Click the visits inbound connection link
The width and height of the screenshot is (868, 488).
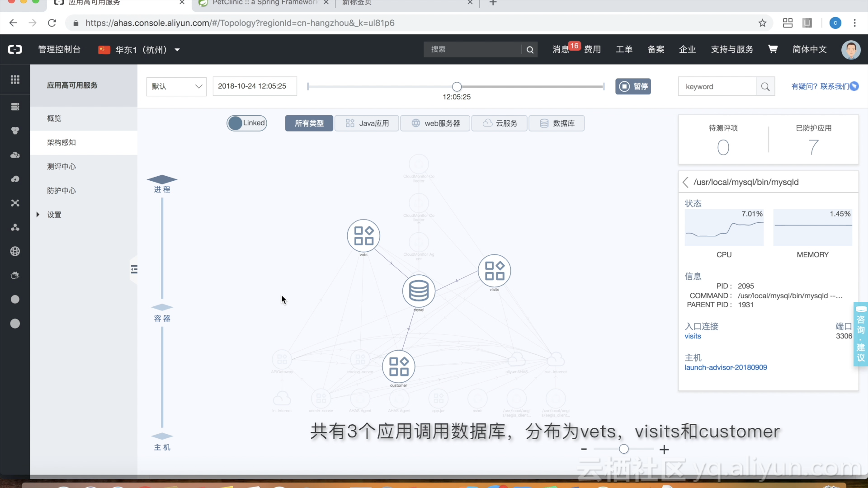(x=693, y=336)
